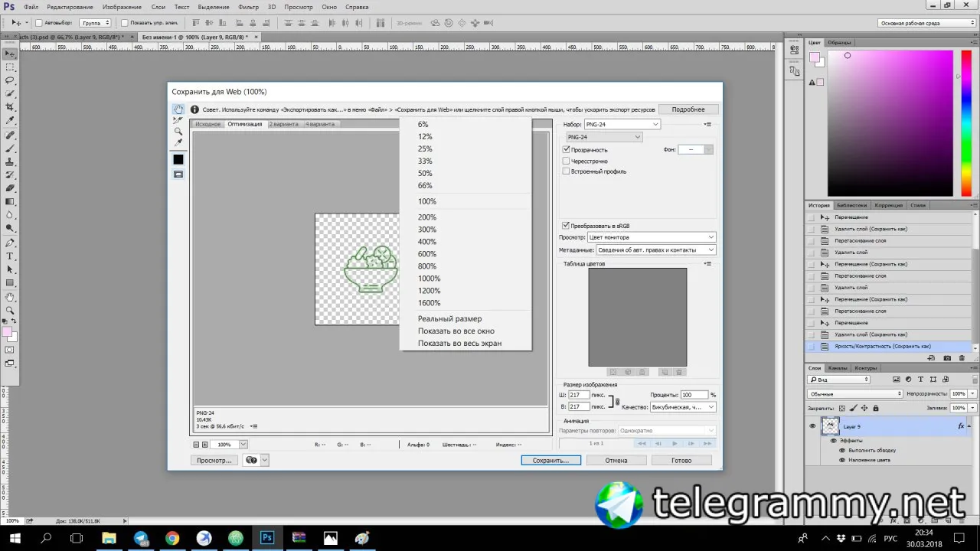Select the Lasso tool in main toolbar

point(10,80)
